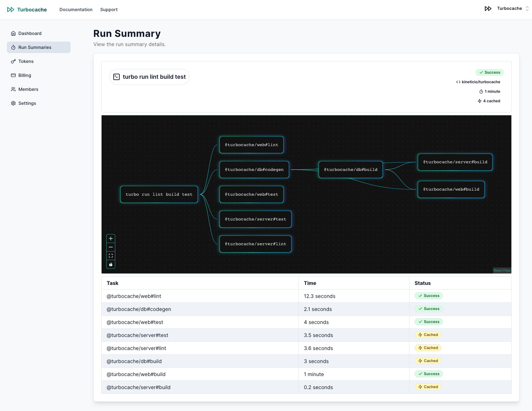
Task: Click @turbocache/web#lint table row name
Action: (134, 296)
